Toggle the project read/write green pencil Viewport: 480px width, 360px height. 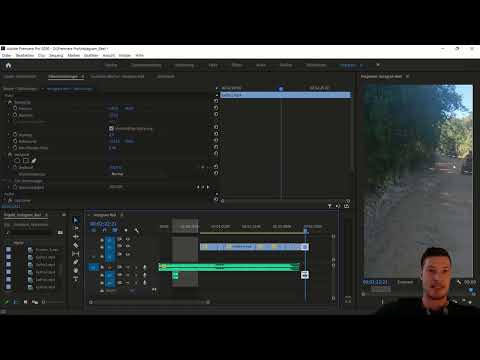coord(5,302)
